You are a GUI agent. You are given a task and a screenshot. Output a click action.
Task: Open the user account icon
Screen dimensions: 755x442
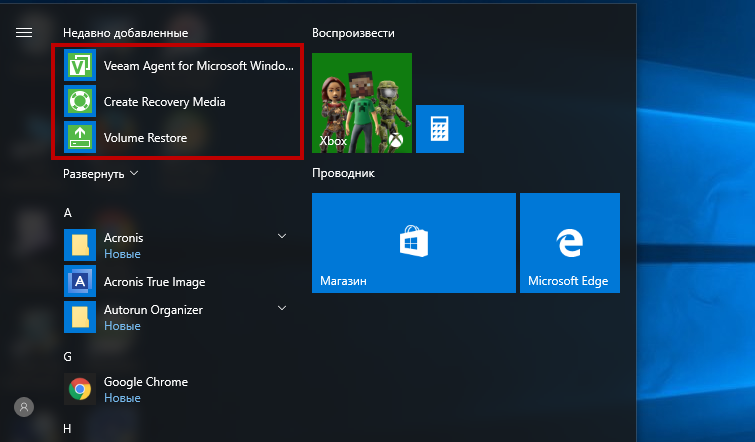tap(24, 407)
